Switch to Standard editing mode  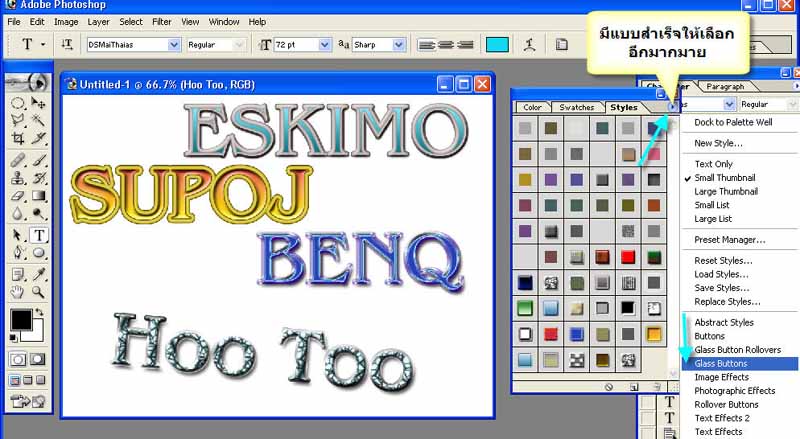click(18, 359)
